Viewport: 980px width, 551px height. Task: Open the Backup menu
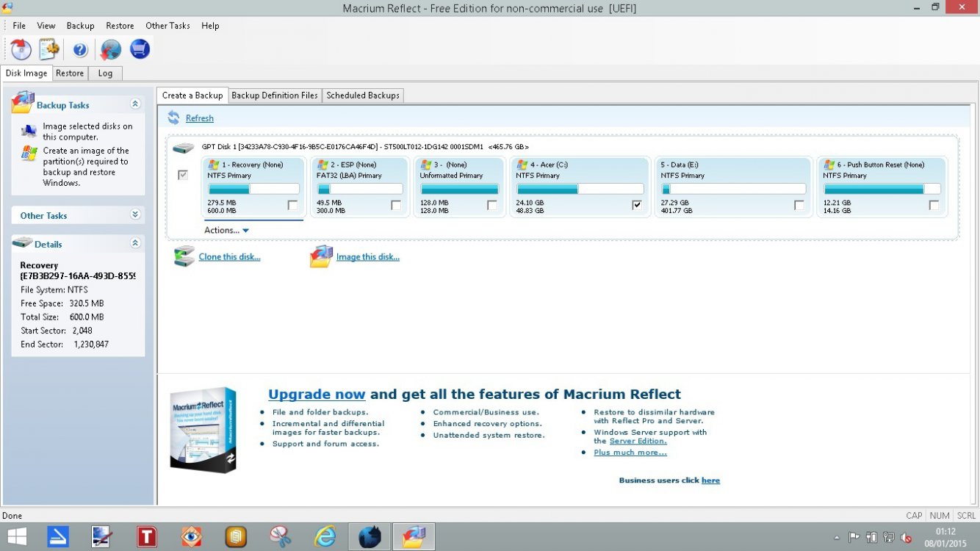pos(80,26)
